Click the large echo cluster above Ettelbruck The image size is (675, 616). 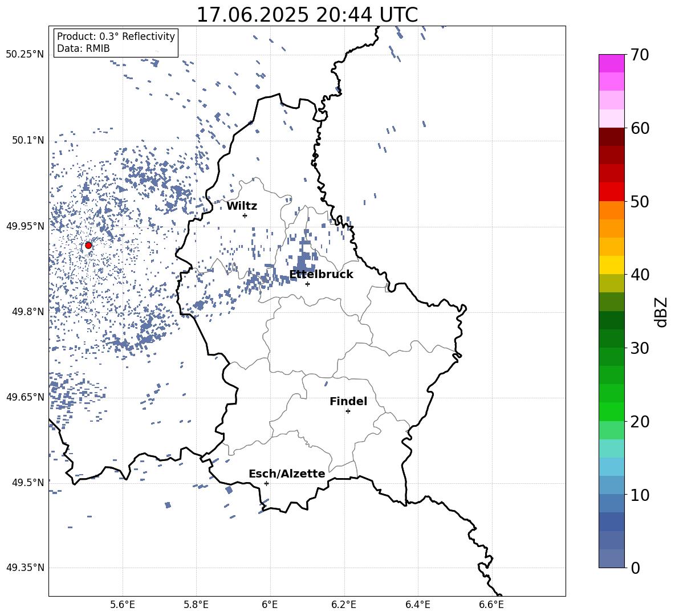[306, 258]
